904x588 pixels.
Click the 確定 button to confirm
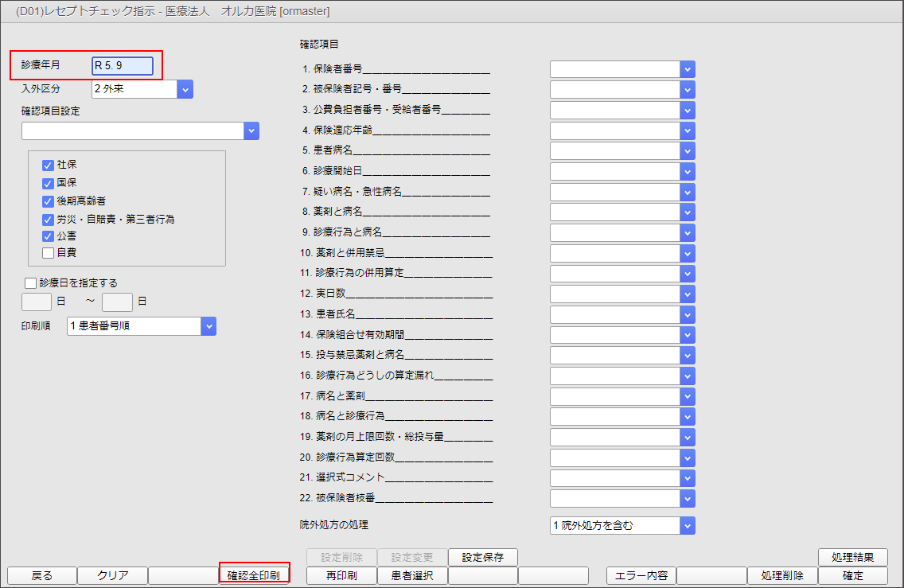(852, 574)
